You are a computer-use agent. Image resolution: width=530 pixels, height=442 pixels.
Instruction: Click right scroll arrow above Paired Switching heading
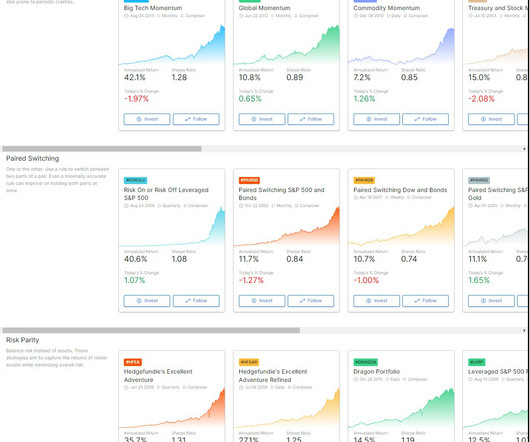coord(524,149)
